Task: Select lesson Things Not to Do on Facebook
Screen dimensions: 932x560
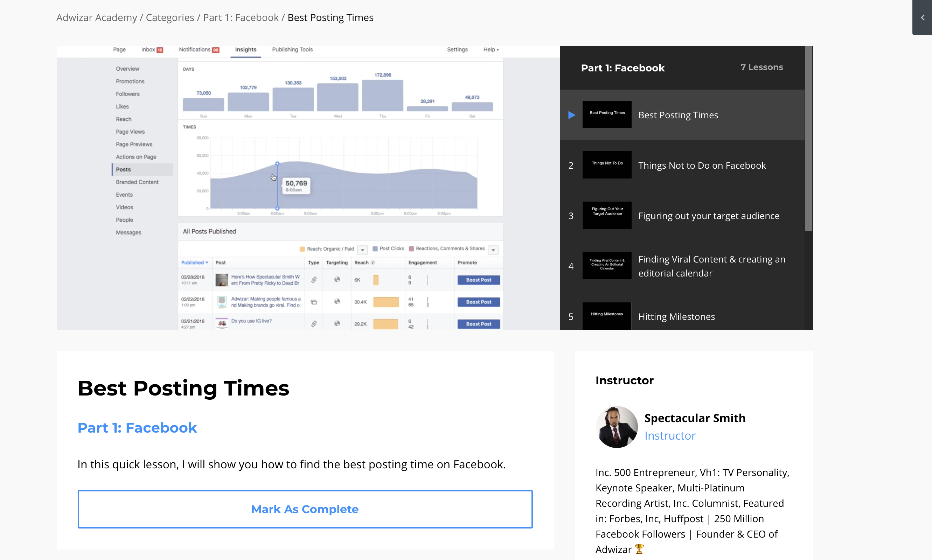Action: tap(702, 165)
